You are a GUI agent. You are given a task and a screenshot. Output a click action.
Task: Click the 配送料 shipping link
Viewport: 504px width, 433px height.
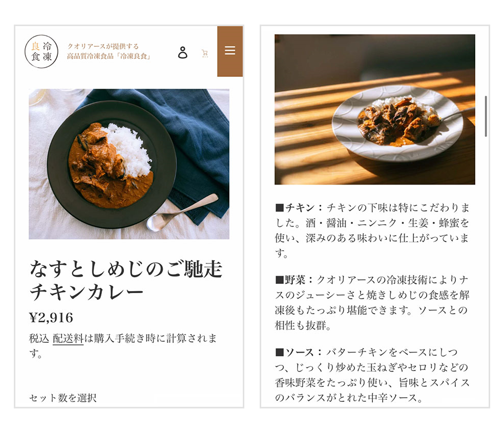[68, 339]
